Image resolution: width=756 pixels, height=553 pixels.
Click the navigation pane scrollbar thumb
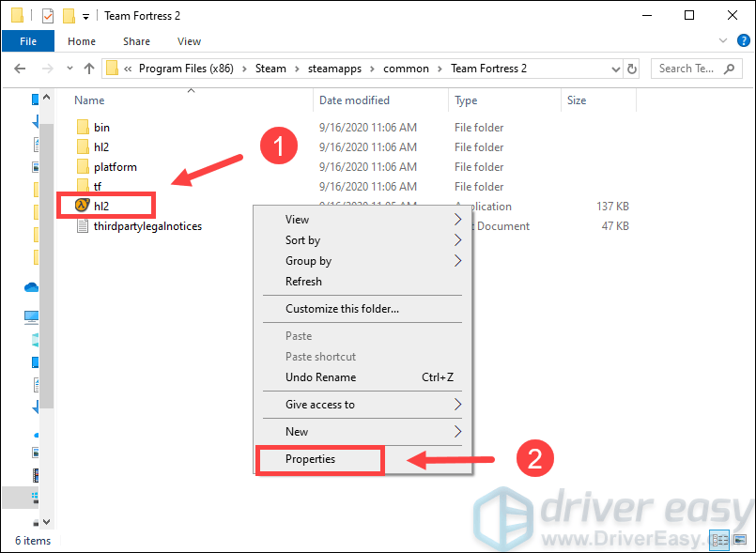pyautogui.click(x=46, y=266)
